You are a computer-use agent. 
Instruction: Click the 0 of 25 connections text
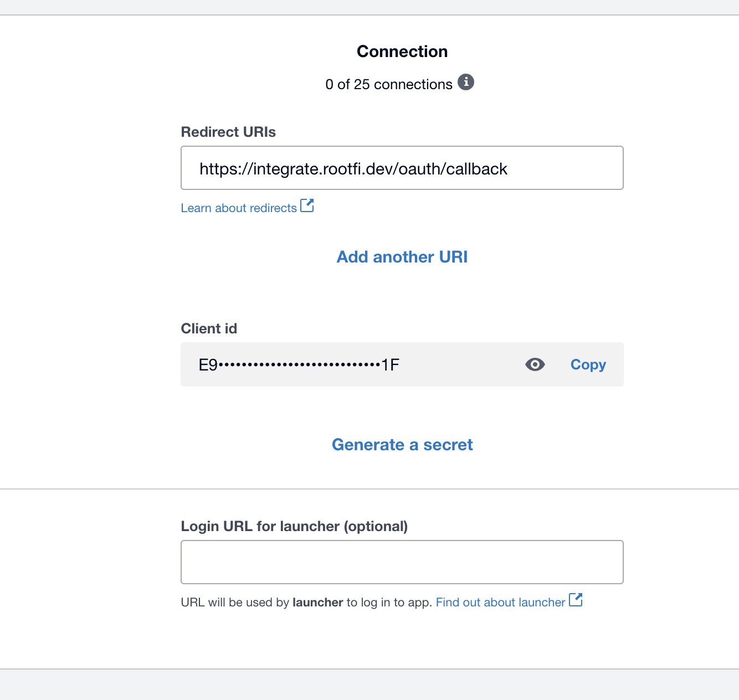[389, 85]
